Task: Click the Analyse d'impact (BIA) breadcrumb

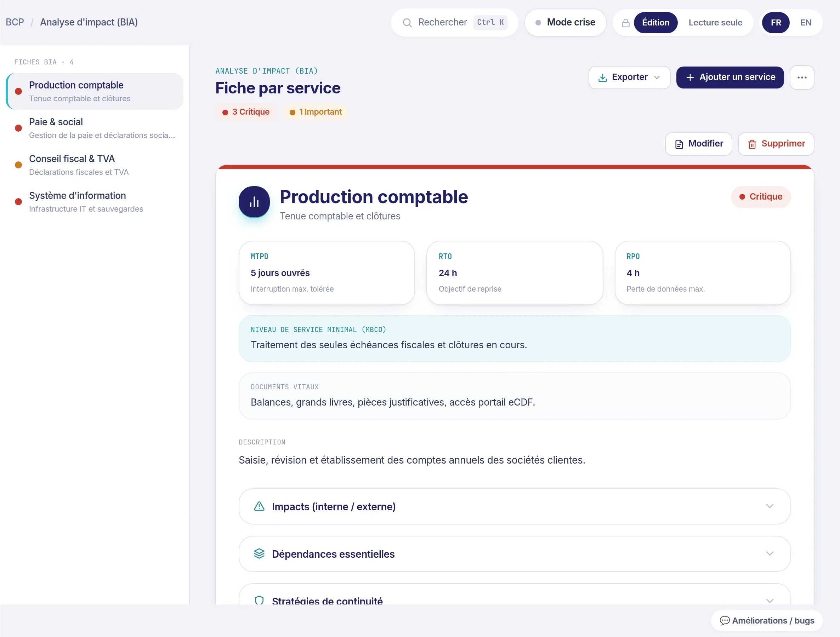Action: [89, 22]
